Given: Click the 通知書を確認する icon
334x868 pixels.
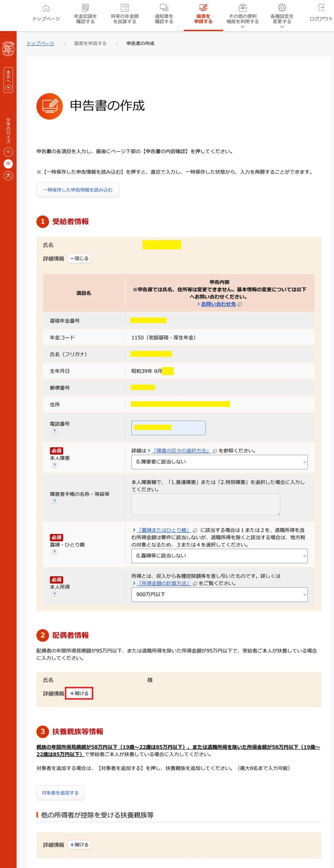Looking at the screenshot, I should click(x=164, y=8).
